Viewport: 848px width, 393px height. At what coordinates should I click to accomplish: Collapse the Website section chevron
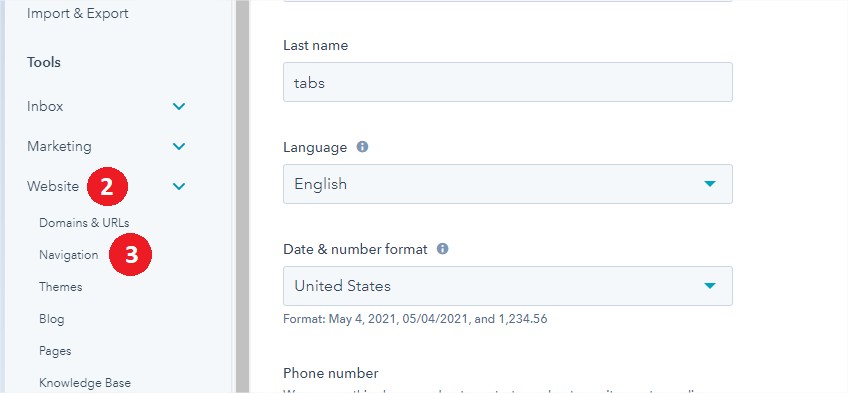[x=179, y=186]
